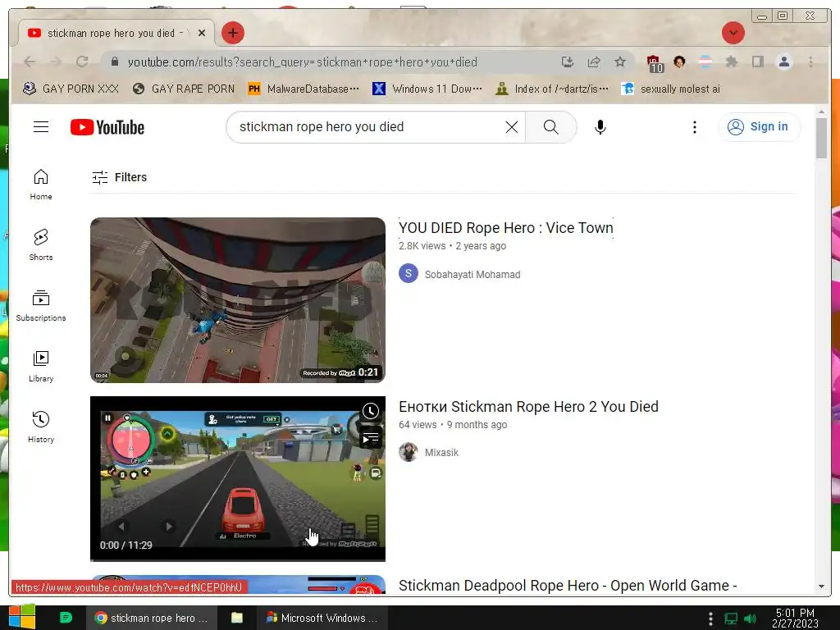This screenshot has width=840, height=630.
Task: Open the Extensions puzzle-piece menu
Action: click(x=731, y=62)
